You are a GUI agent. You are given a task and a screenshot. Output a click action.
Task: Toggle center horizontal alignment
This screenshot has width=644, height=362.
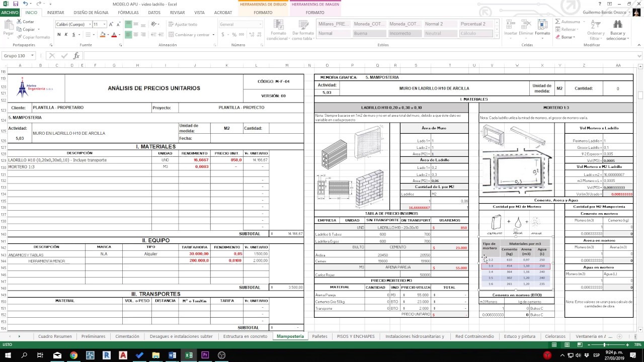click(136, 35)
